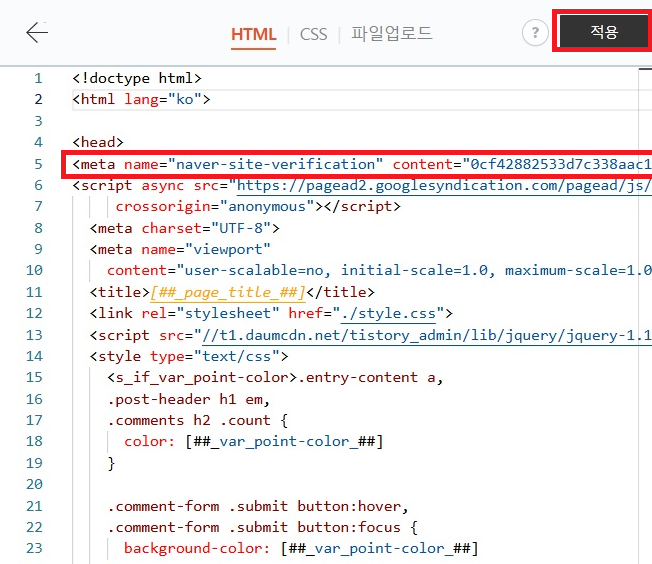The height and width of the screenshot is (564, 652).
Task: Click the .submit button:focus line
Action: pos(262,527)
